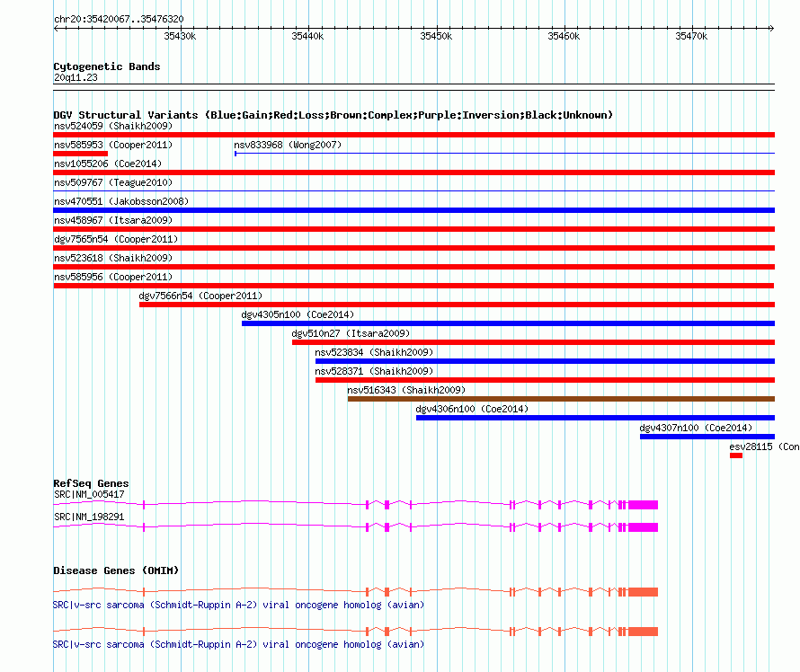
Task: Click the nsv523618 (Shaikh2009) label
Action: pos(113,258)
